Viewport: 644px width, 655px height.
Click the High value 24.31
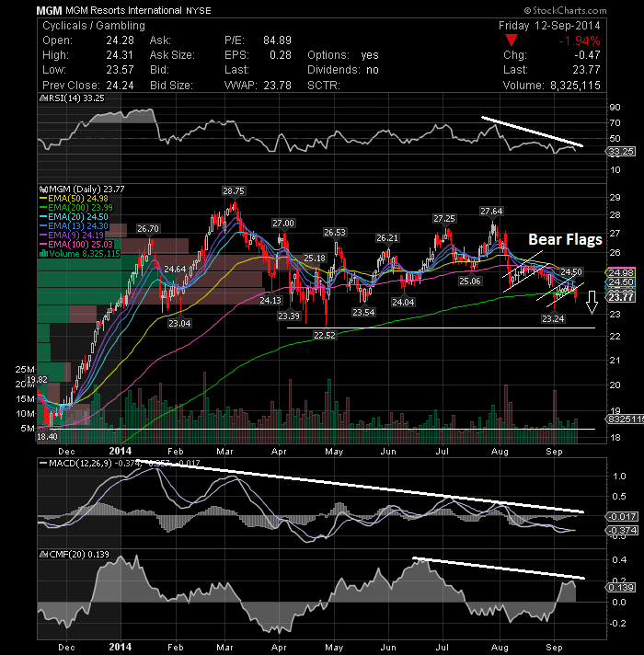(120, 55)
